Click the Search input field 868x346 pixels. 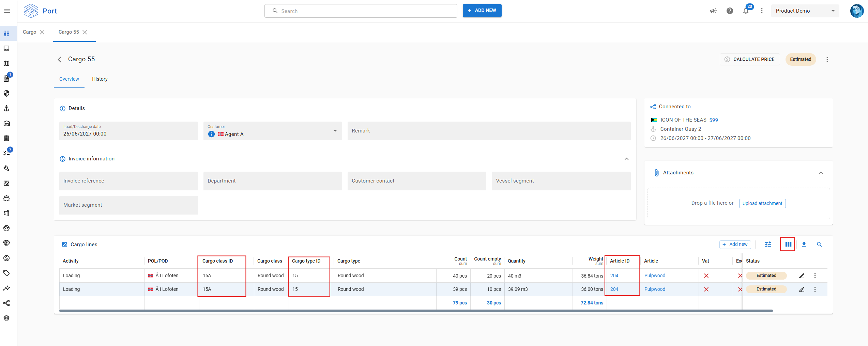(361, 11)
